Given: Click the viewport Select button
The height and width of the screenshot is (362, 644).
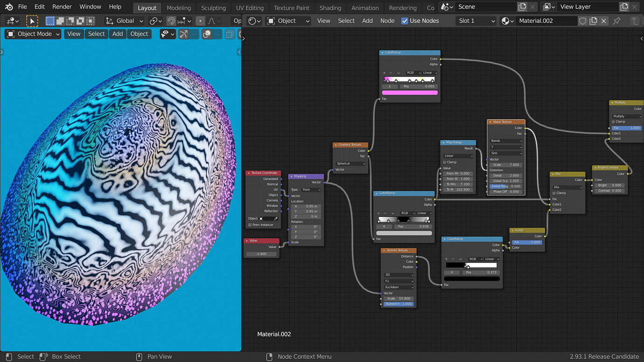Looking at the screenshot, I should [x=97, y=34].
